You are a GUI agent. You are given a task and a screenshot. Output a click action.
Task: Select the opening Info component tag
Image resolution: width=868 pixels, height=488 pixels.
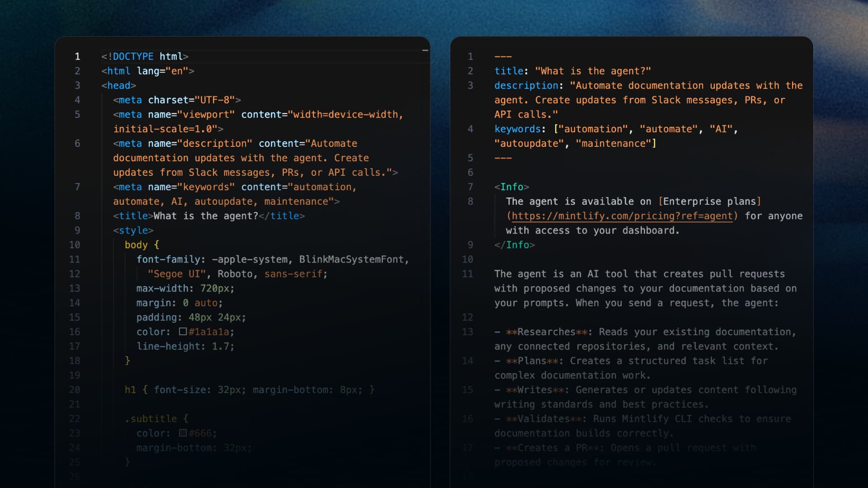(512, 187)
